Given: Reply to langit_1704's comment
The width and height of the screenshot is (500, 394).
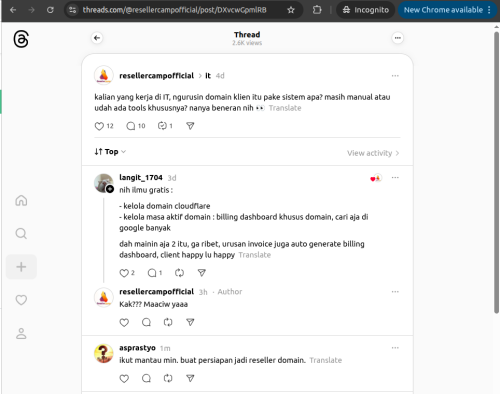Looking at the screenshot, I should pos(155,273).
